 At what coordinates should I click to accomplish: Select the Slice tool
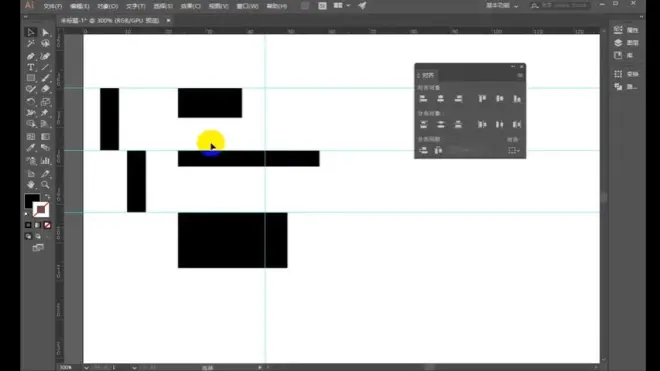tap(45, 173)
